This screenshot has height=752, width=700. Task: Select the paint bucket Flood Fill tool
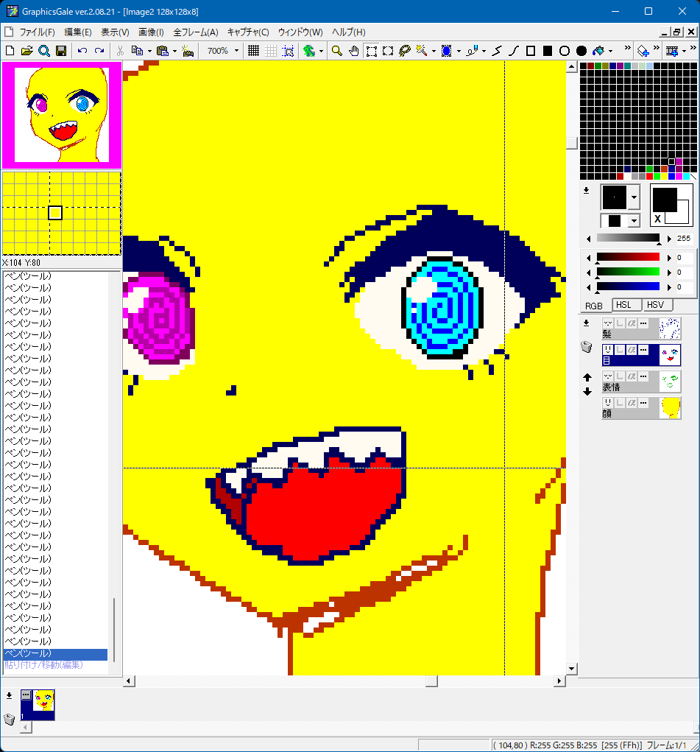point(598,51)
